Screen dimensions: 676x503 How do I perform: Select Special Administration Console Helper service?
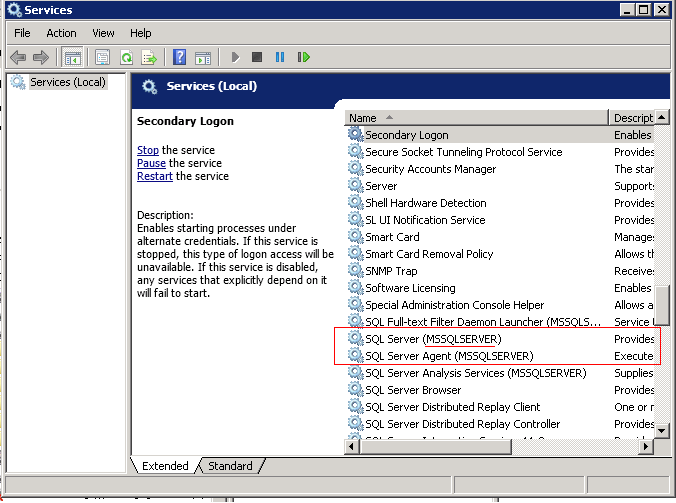[x=500, y=305]
